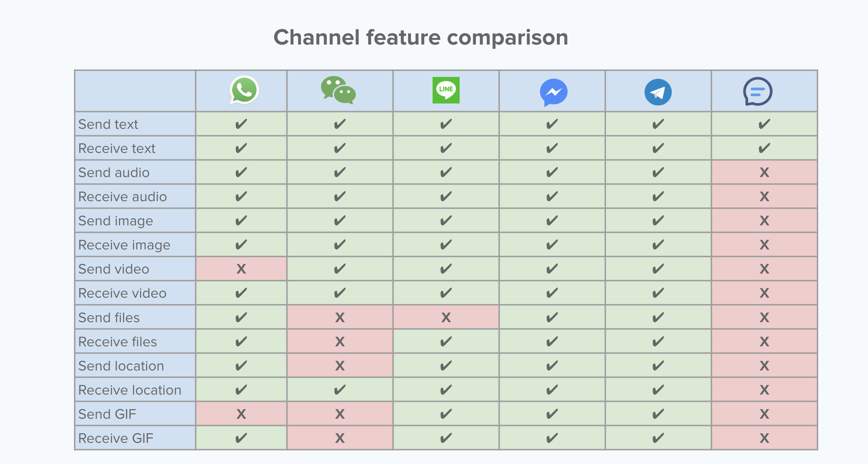Click the WhatsApp icon in header

[244, 90]
